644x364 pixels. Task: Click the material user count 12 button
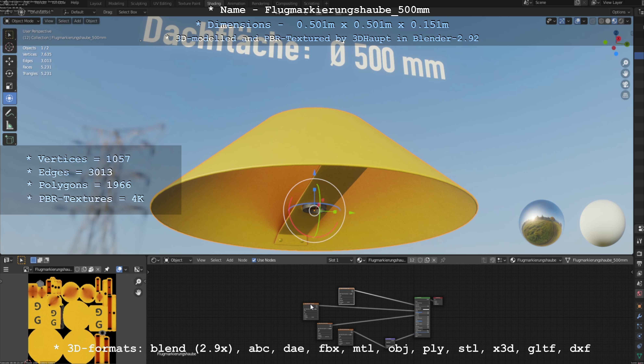pyautogui.click(x=412, y=260)
